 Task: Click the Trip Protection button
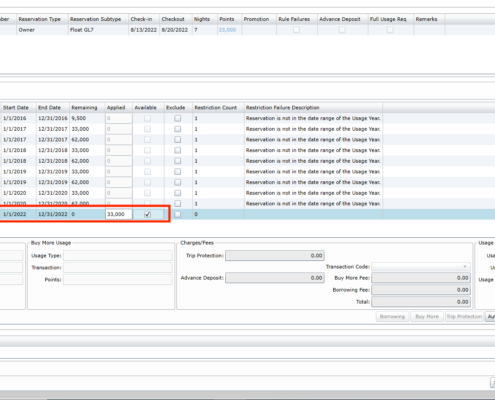click(464, 317)
